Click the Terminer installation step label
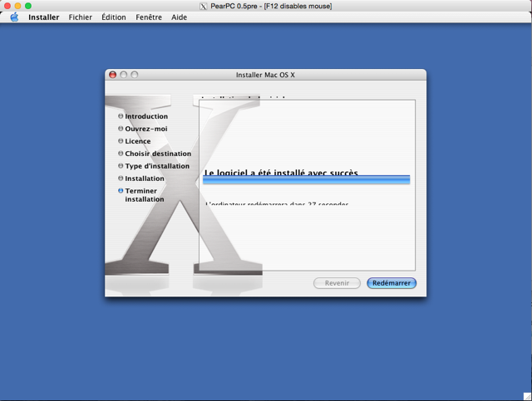 pyautogui.click(x=145, y=195)
